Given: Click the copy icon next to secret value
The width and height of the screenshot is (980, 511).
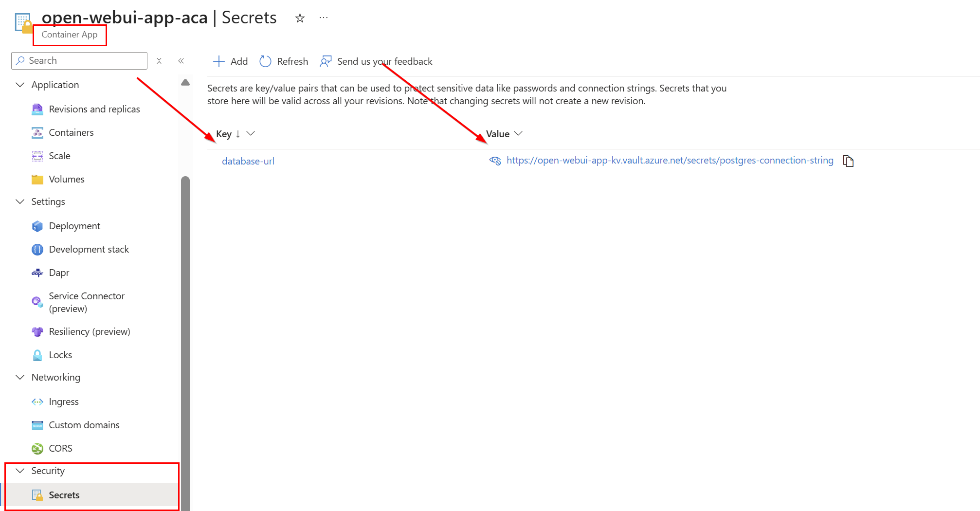Looking at the screenshot, I should pos(848,161).
